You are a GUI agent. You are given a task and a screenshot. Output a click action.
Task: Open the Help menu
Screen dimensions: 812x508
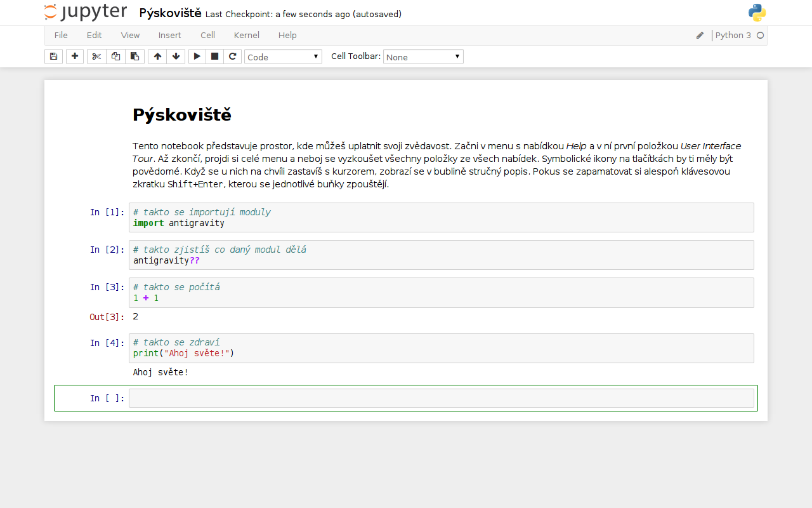287,36
